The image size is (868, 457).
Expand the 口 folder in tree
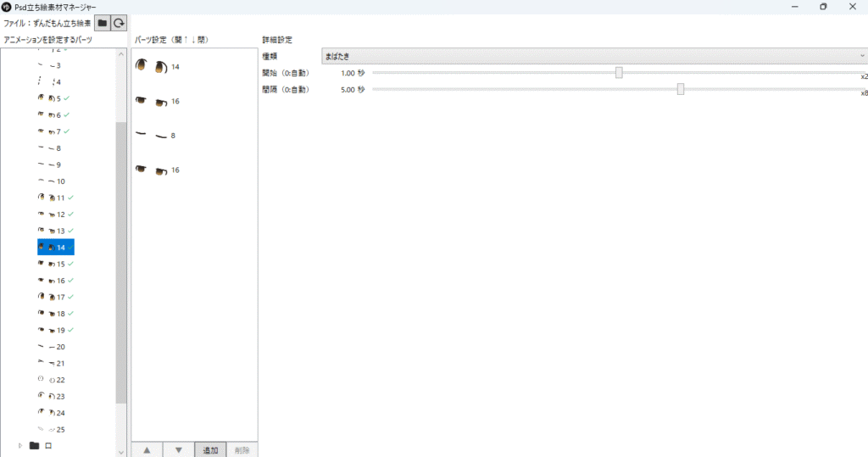(19, 445)
